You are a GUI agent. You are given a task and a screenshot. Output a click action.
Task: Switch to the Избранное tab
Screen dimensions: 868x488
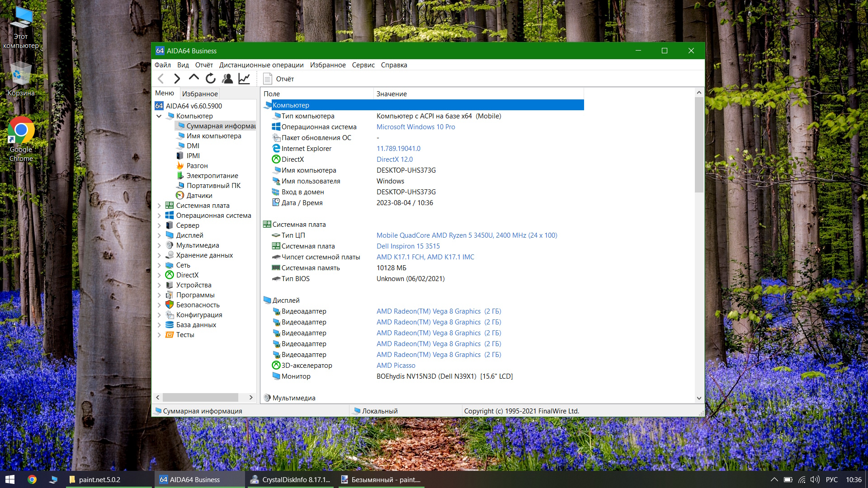coord(200,94)
